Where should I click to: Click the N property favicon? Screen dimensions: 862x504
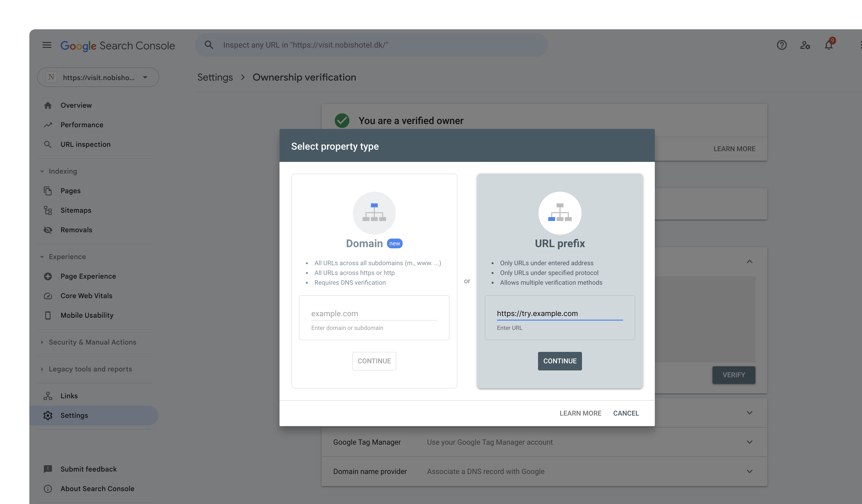[x=51, y=77]
